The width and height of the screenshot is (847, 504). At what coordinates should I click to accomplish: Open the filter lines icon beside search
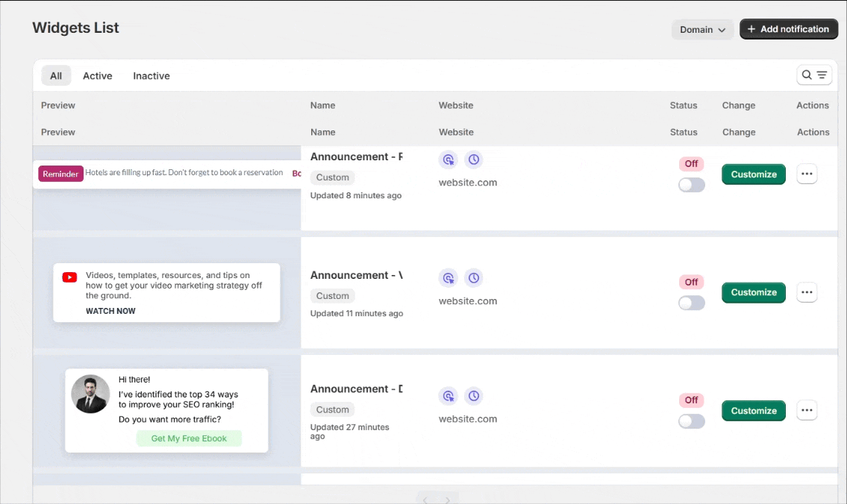[x=822, y=75]
